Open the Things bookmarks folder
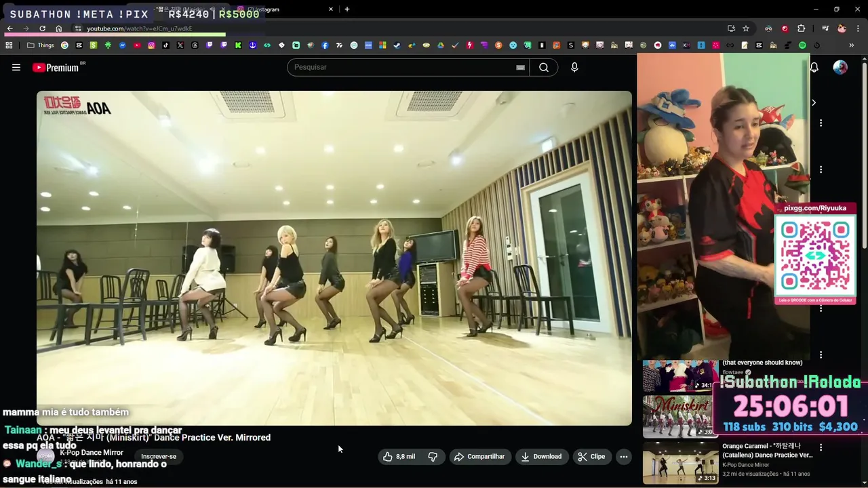Screen dimensions: 868x488 (x=41, y=45)
